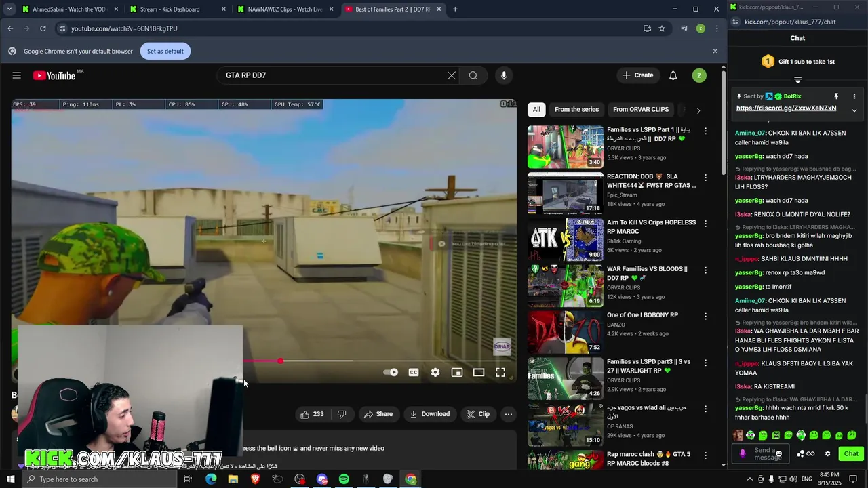868x488 pixels.
Task: Switch to Stream - Kick Dashboard tab
Action: pos(176,9)
